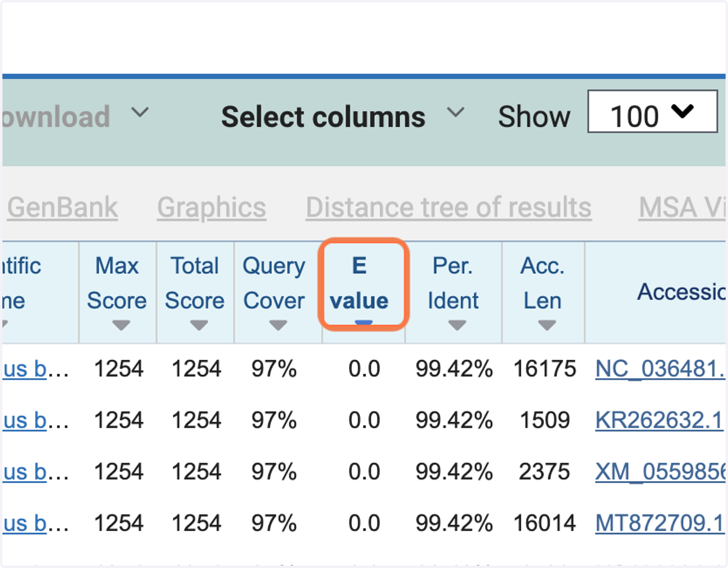Sort by Per. Ident column arrow
Screen dimensions: 728x568
tap(457, 326)
